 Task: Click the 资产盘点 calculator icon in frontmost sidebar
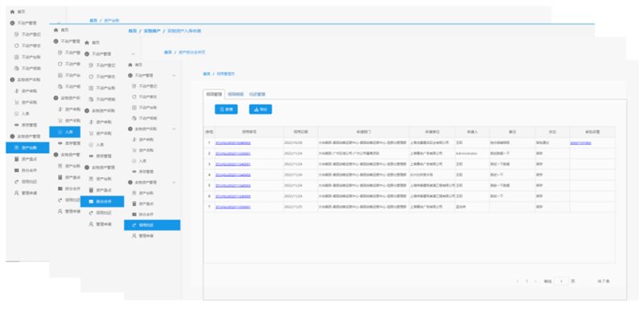pos(134,204)
